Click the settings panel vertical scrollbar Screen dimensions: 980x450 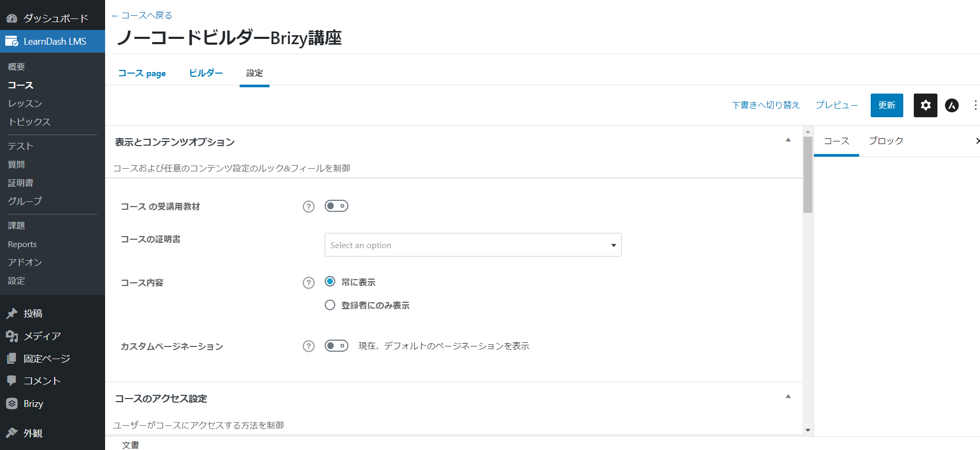(x=808, y=175)
